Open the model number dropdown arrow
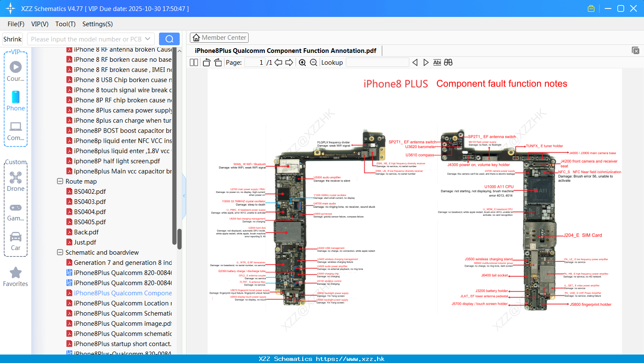This screenshot has height=363, width=644. click(x=148, y=39)
